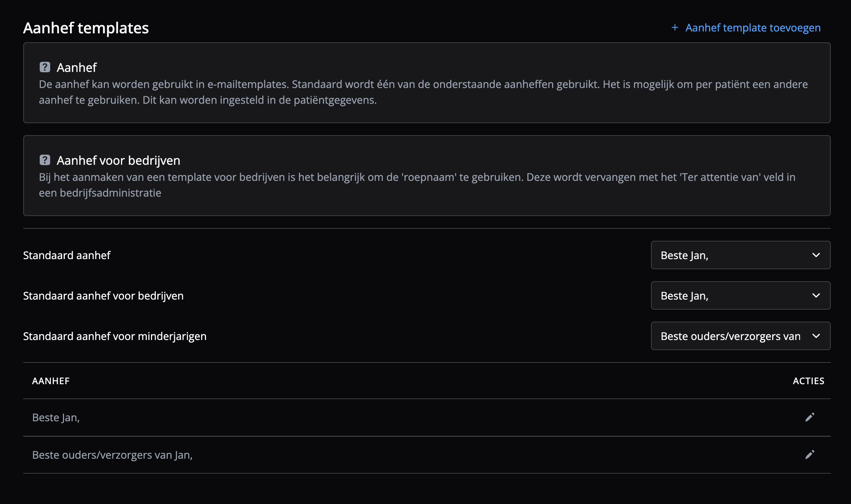Edit the 'Beste Jan,' salutation with pencil icon
Image resolution: width=851 pixels, height=504 pixels.
(809, 418)
